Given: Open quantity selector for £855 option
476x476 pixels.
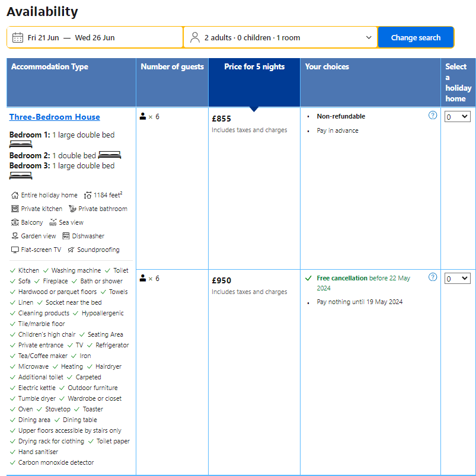Looking at the screenshot, I should (457, 117).
